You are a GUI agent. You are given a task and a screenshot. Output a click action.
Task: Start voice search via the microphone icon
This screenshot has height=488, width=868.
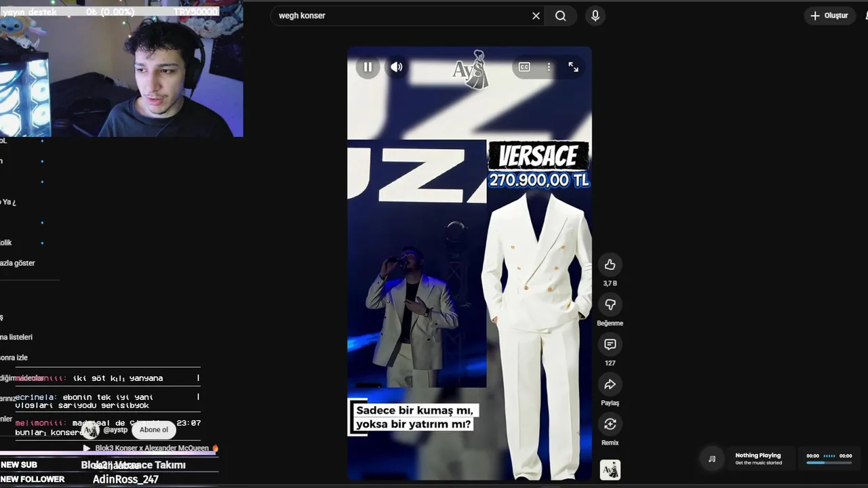coord(595,16)
